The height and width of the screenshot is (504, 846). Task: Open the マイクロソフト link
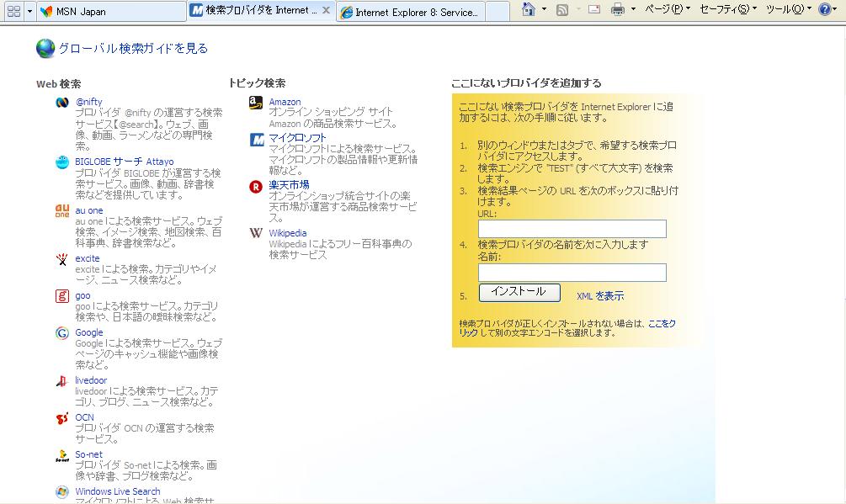tap(297, 137)
